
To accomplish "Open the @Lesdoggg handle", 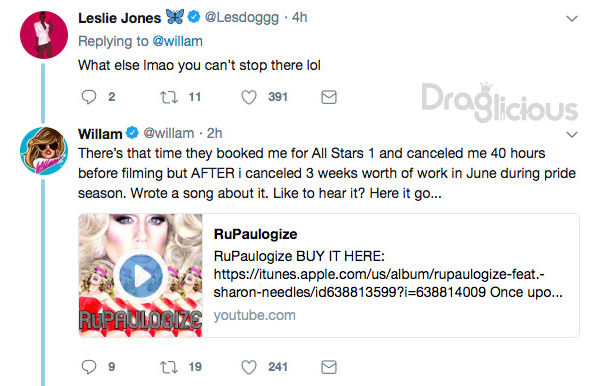I will coord(241,18).
